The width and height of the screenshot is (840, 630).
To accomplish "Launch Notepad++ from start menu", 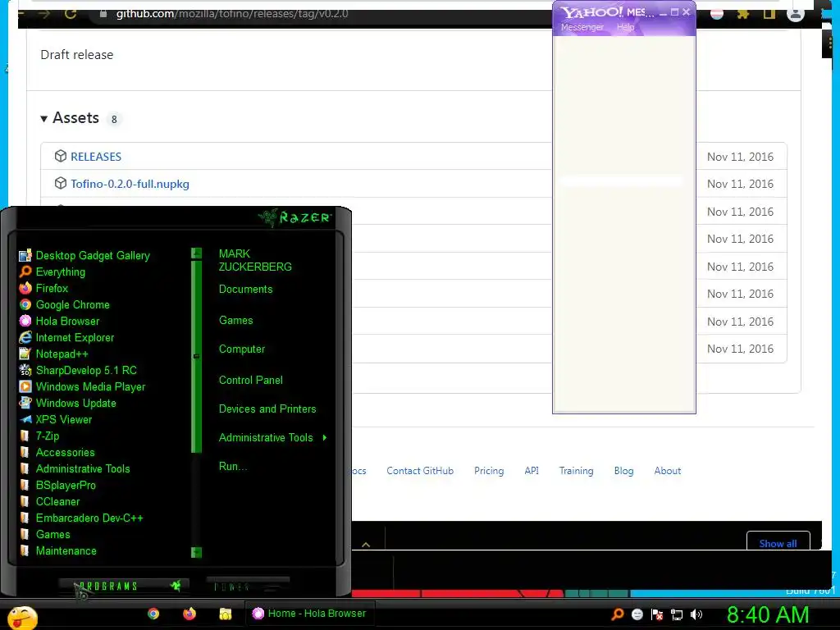I will (x=53, y=354).
